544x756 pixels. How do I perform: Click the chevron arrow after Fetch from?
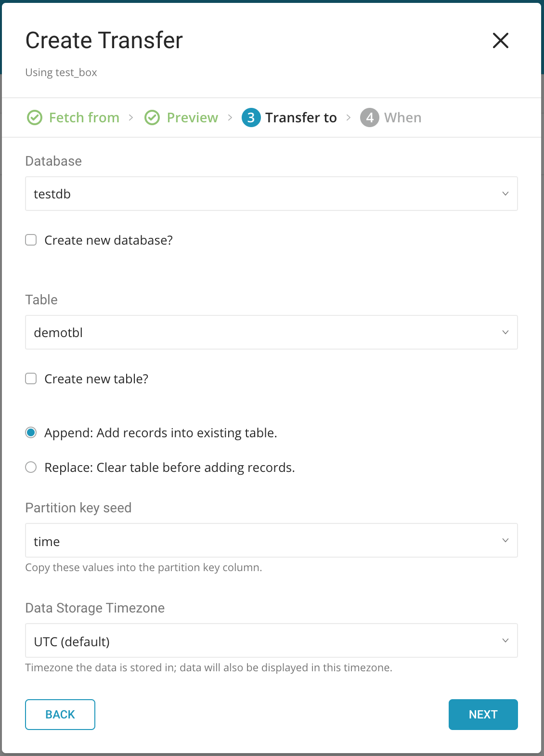tap(131, 117)
